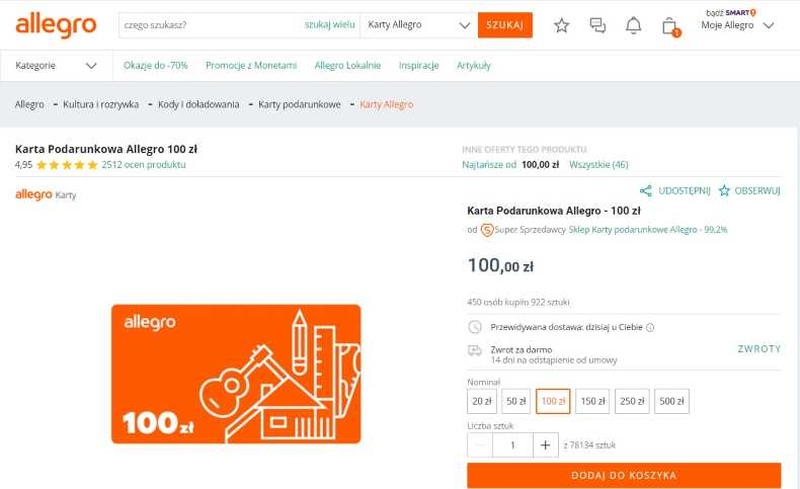Go to Allegro breadcrumb

30,104
